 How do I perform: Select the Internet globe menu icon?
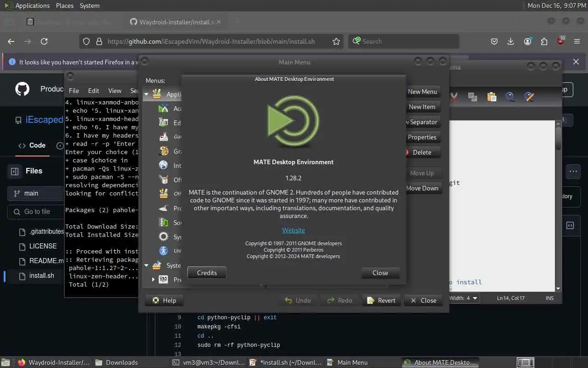[x=164, y=166]
